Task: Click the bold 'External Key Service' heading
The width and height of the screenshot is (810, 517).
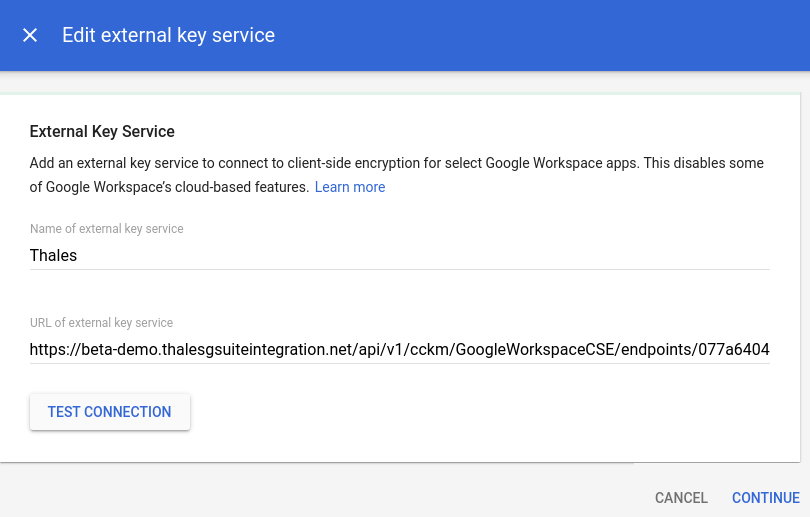Action: [102, 131]
